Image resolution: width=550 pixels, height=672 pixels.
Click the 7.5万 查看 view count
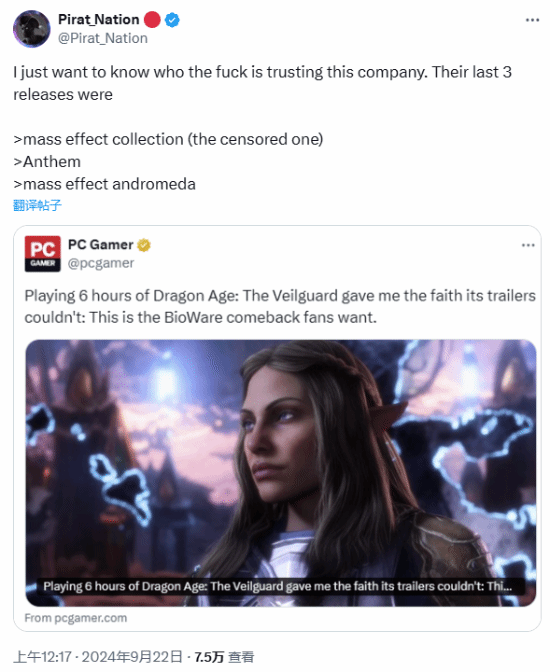(x=224, y=657)
